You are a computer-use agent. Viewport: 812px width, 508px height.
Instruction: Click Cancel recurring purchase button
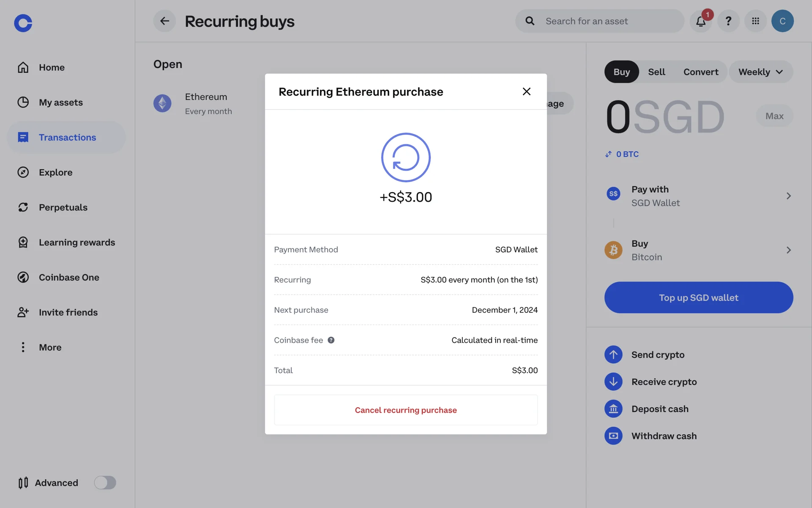(406, 410)
